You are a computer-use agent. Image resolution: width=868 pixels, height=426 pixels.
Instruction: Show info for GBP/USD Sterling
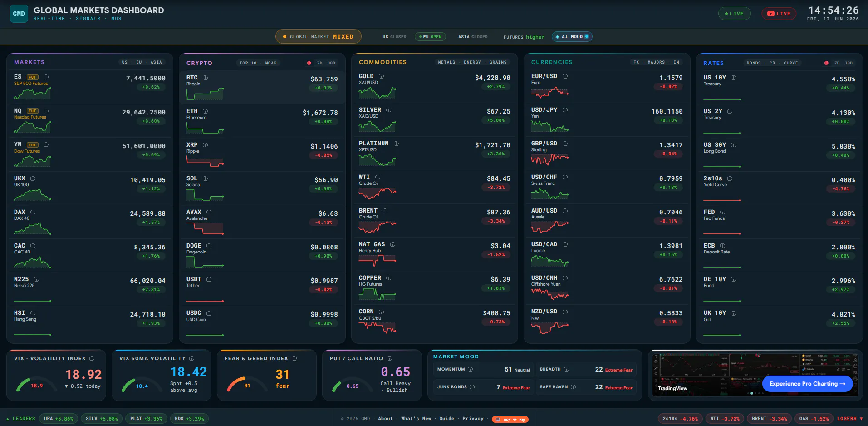tap(565, 144)
